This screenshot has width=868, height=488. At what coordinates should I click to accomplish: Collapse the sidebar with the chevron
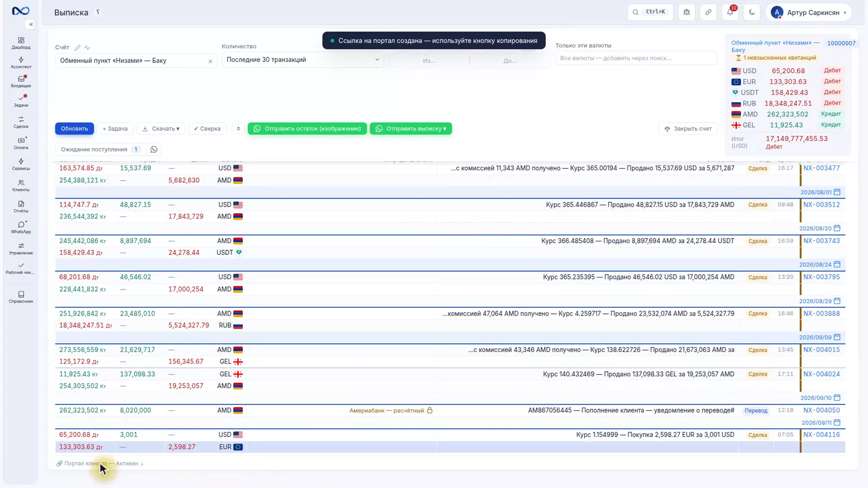tap(31, 24)
